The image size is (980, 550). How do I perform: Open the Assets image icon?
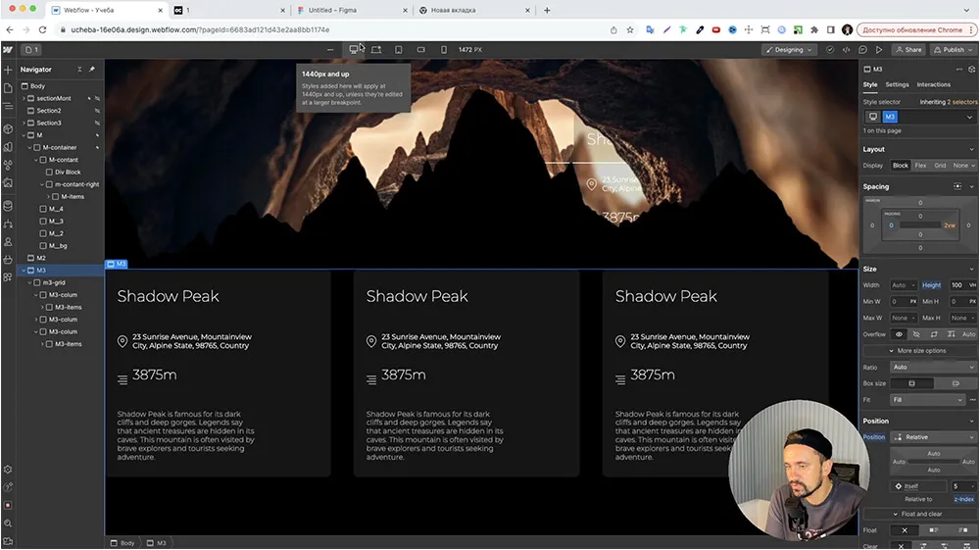coord(8,183)
